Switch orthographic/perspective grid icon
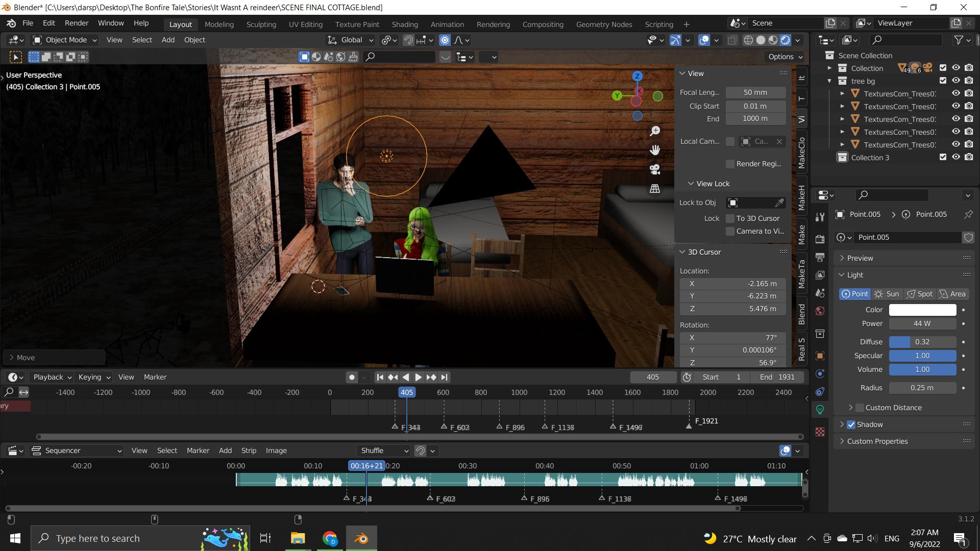980x551 pixels. pyautogui.click(x=655, y=189)
